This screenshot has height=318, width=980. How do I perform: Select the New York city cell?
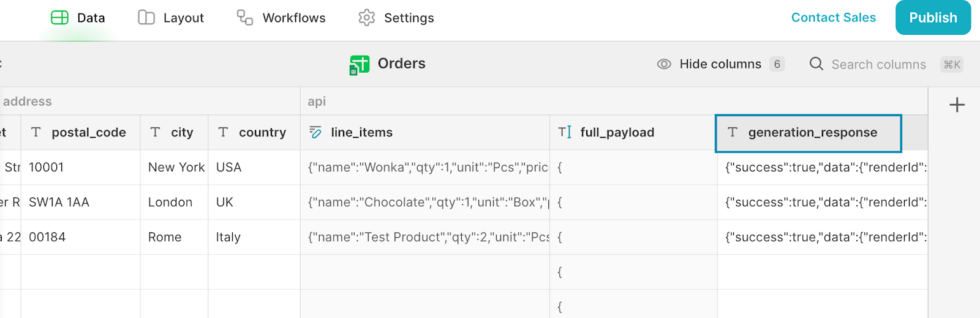click(x=175, y=168)
